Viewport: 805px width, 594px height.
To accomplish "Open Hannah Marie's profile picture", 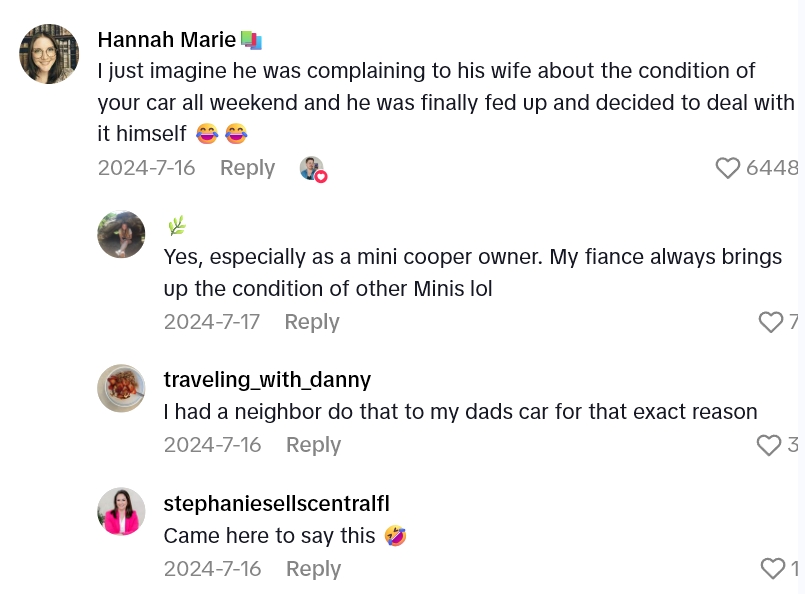I will 49,54.
